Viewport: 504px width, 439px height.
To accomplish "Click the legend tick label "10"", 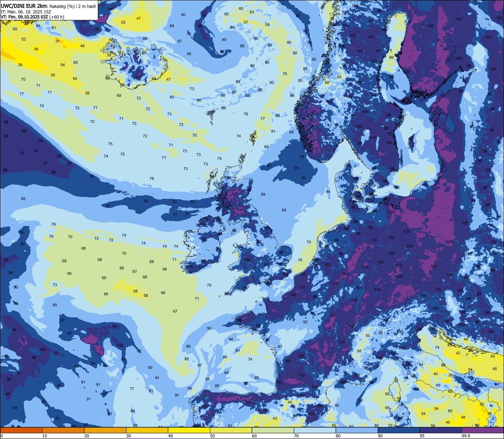I will [x=44, y=436].
